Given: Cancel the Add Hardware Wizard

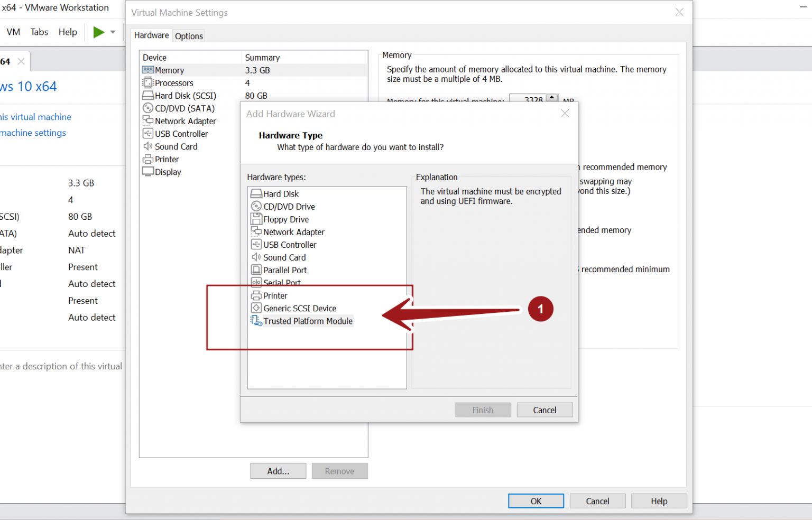Looking at the screenshot, I should (544, 410).
